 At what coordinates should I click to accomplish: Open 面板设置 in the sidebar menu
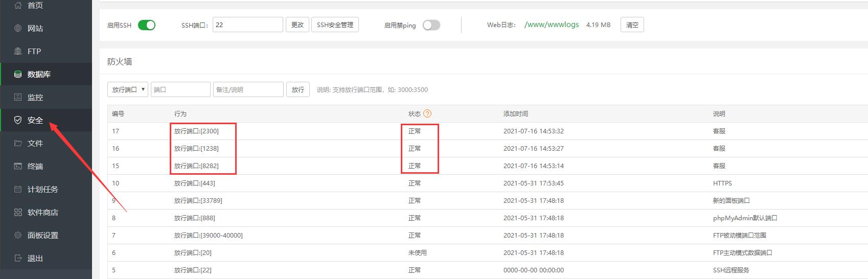(42, 235)
